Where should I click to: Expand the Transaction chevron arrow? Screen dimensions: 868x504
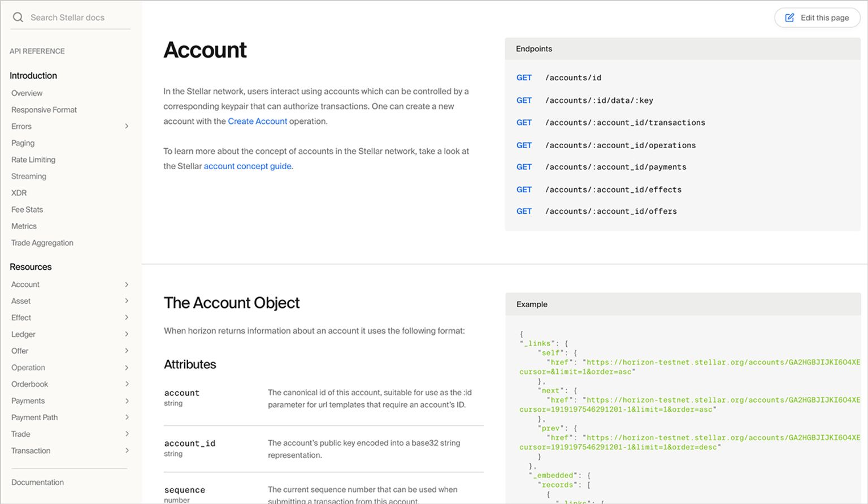127,451
